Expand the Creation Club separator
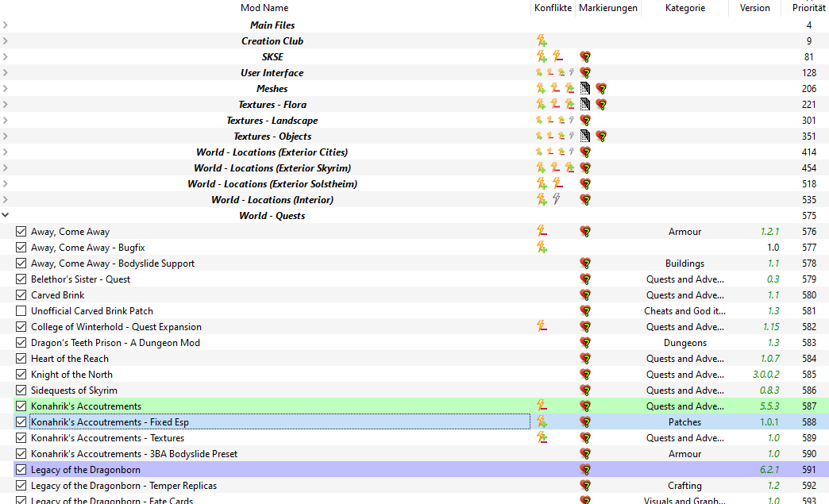The image size is (829, 504). [x=6, y=40]
